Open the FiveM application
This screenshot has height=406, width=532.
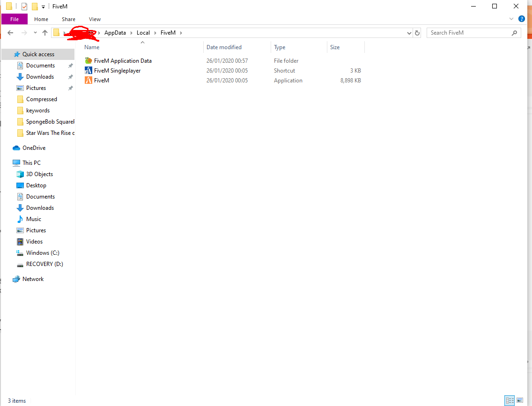pyautogui.click(x=101, y=80)
